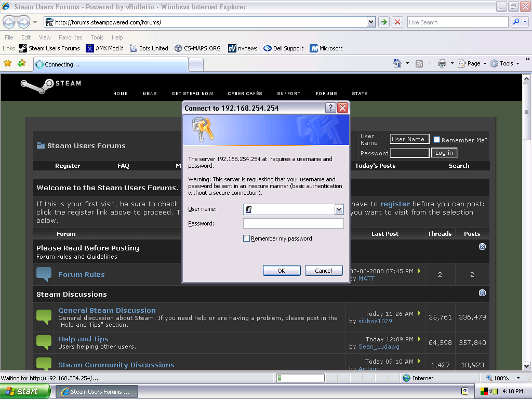Open the View menu

[x=45, y=37]
